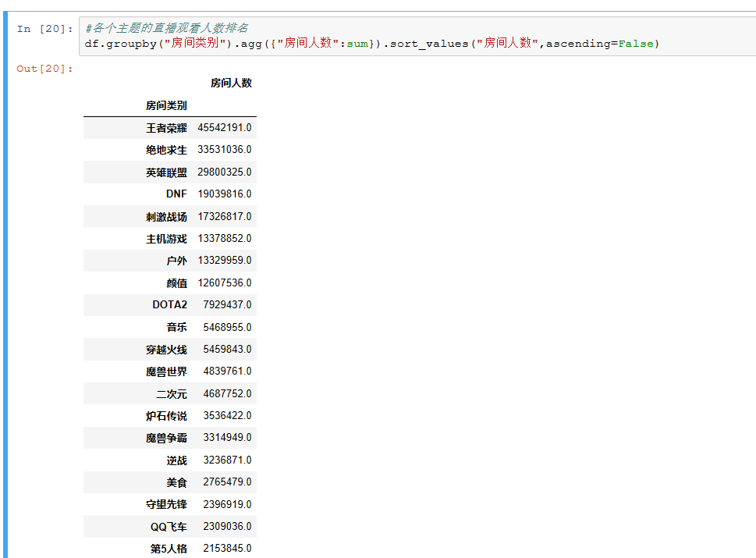Select the 守望先锋 row label
The image size is (756, 558).
point(166,504)
